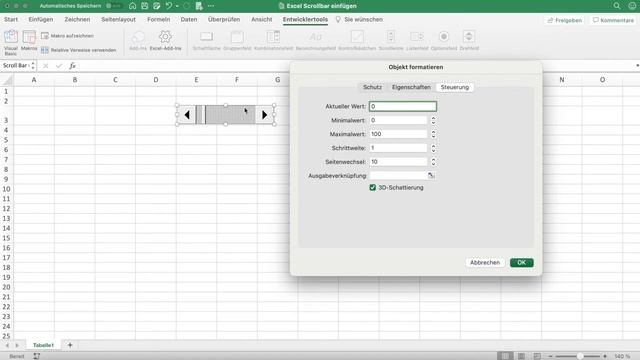The height and width of the screenshot is (360, 640).
Task: Insert a Listenfeld form control
Action: pyautogui.click(x=417, y=41)
